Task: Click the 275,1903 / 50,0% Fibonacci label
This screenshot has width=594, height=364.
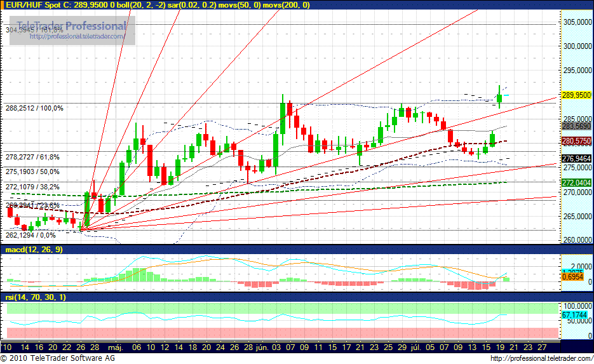Action: tap(32, 172)
